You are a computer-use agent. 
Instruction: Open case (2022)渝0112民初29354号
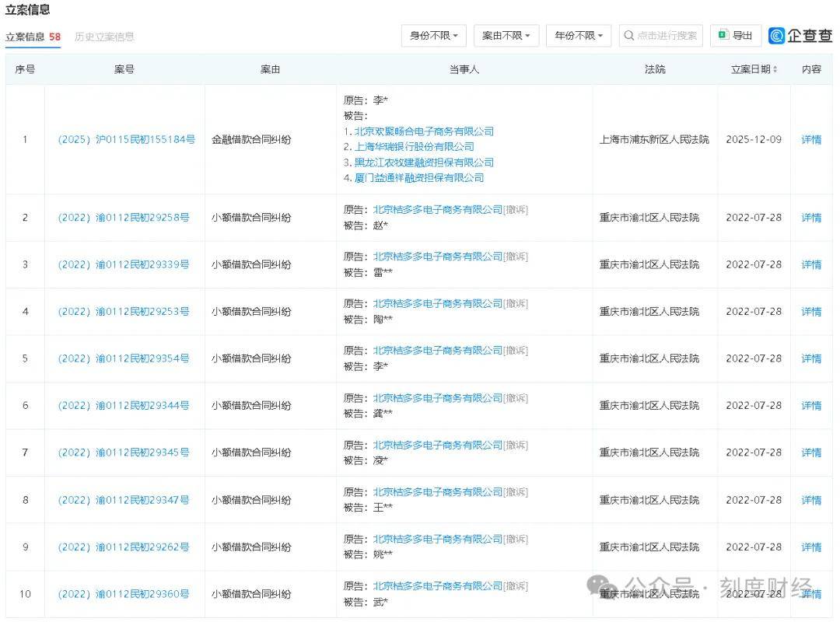[123, 358]
